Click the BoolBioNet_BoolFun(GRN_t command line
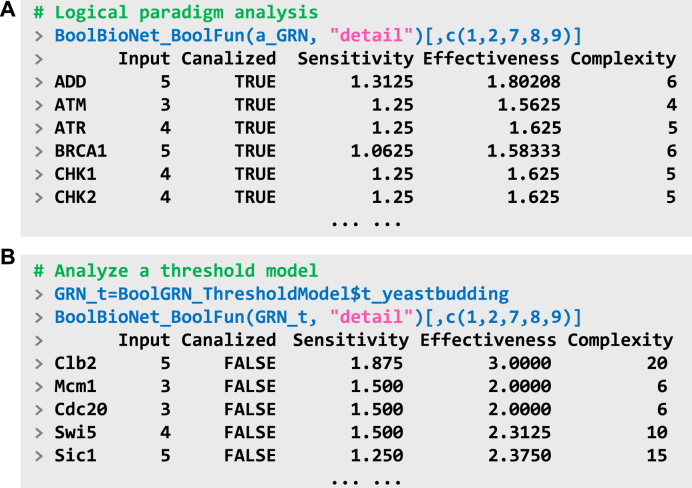 [x=318, y=317]
